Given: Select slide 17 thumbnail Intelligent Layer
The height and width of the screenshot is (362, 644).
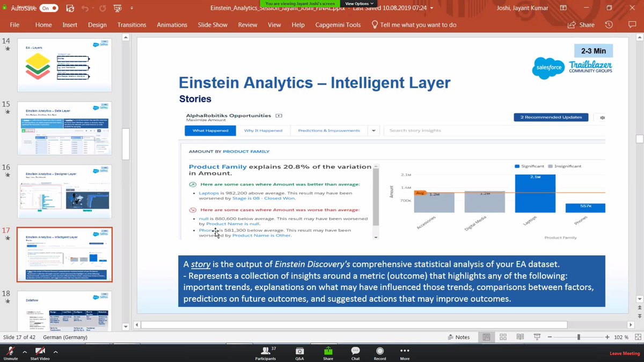Looking at the screenshot, I should pyautogui.click(x=65, y=254).
